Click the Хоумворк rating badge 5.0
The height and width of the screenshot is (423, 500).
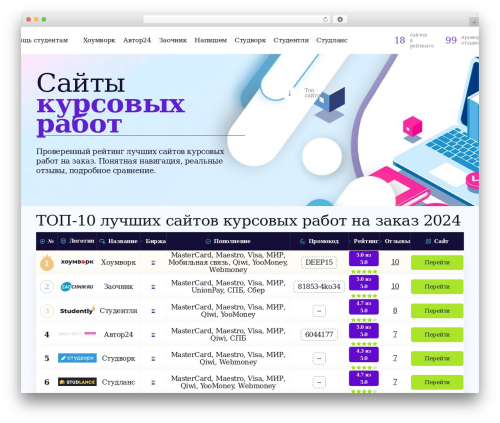tap(364, 259)
